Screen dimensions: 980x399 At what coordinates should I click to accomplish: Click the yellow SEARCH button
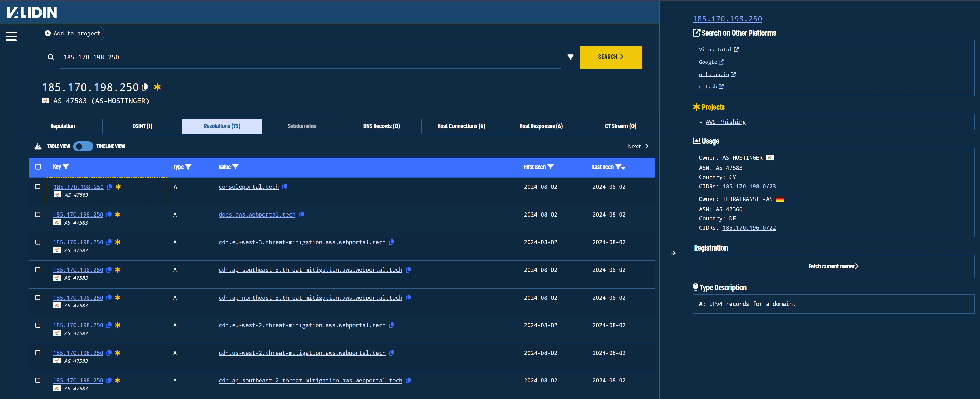coord(611,57)
